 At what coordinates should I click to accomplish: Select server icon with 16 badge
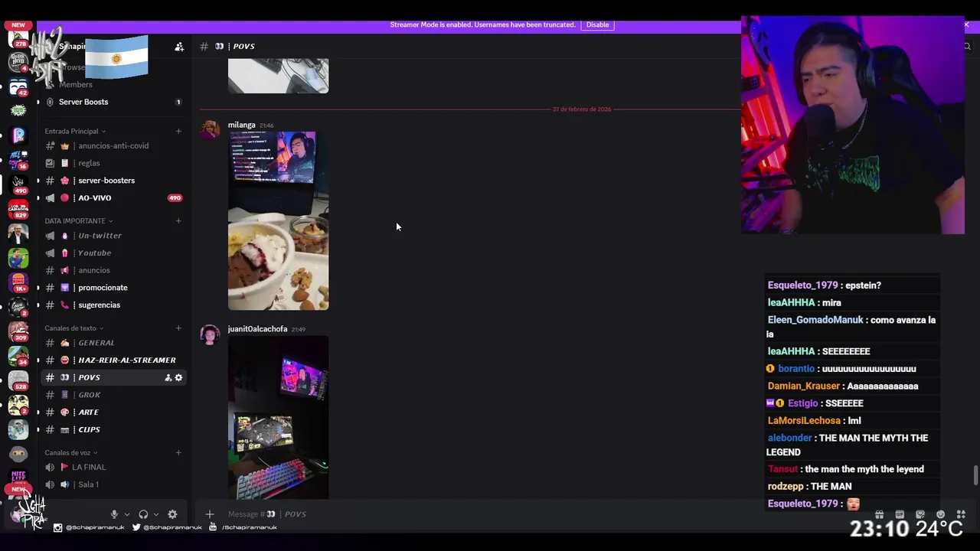tap(18, 159)
